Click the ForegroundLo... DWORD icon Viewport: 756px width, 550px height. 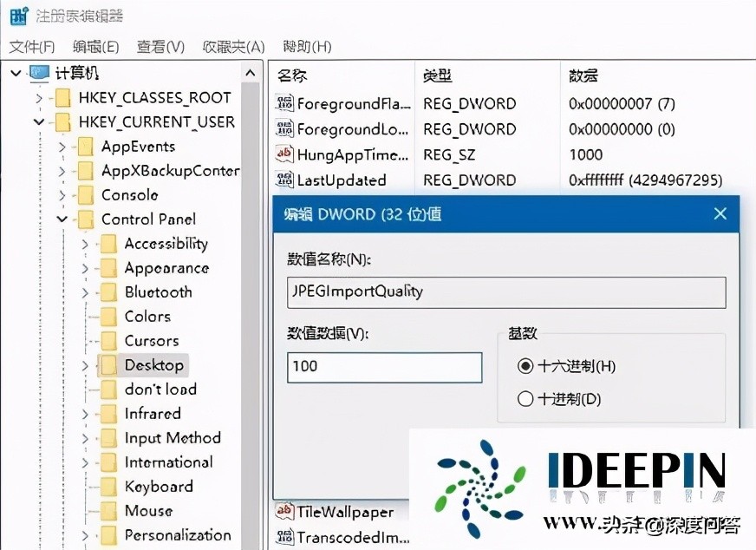[283, 128]
